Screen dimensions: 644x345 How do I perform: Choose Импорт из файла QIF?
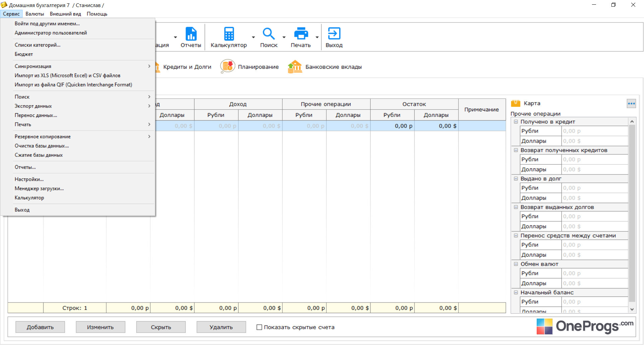pyautogui.click(x=78, y=85)
